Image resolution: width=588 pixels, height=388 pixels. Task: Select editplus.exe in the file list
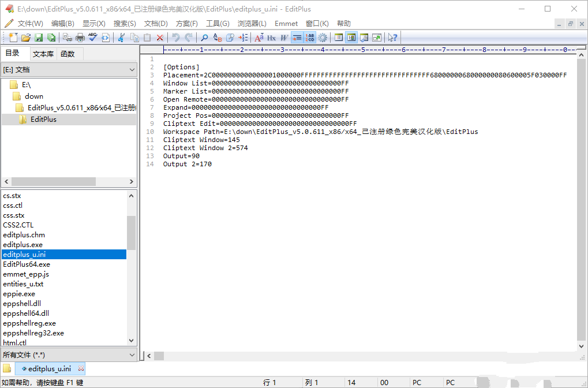[x=23, y=245]
